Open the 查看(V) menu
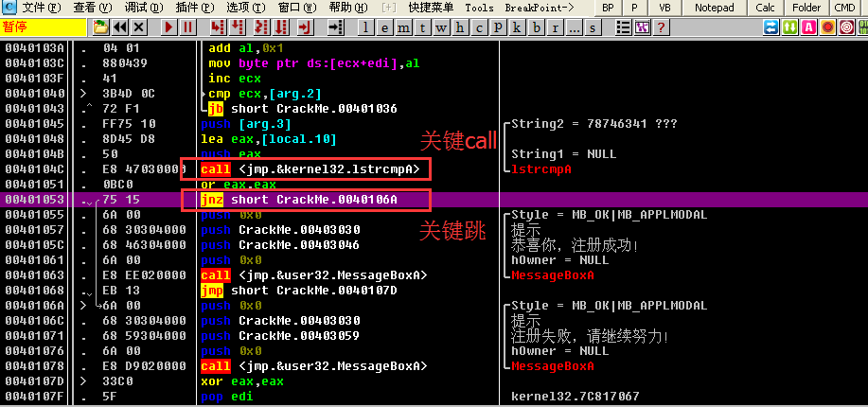The height and width of the screenshot is (407, 868). click(x=93, y=8)
